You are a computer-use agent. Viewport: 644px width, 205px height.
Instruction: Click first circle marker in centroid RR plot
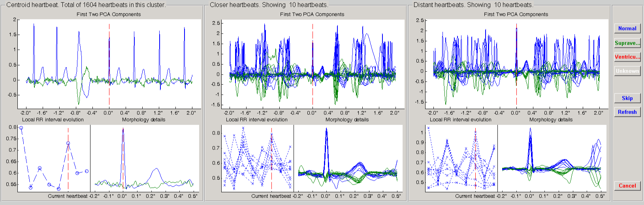[21, 128]
